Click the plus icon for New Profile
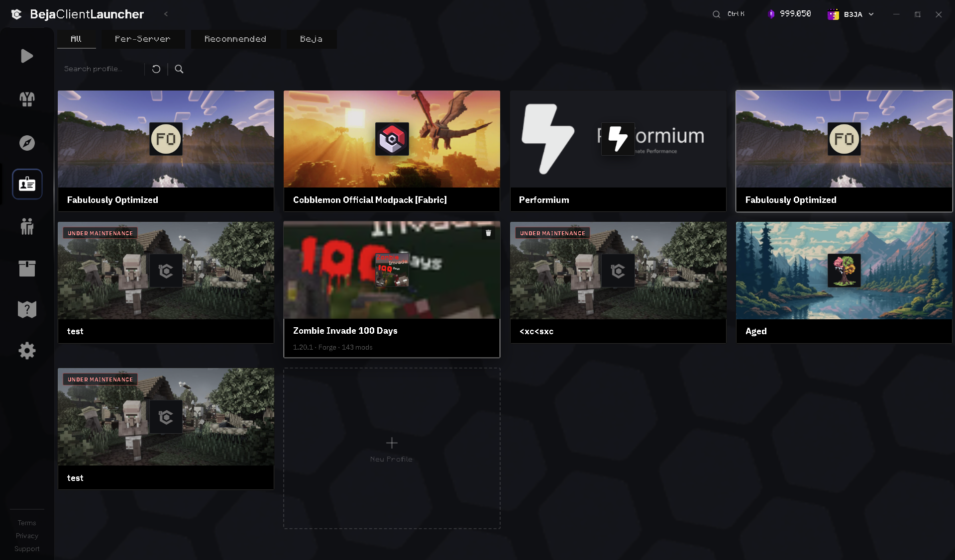 tap(392, 443)
